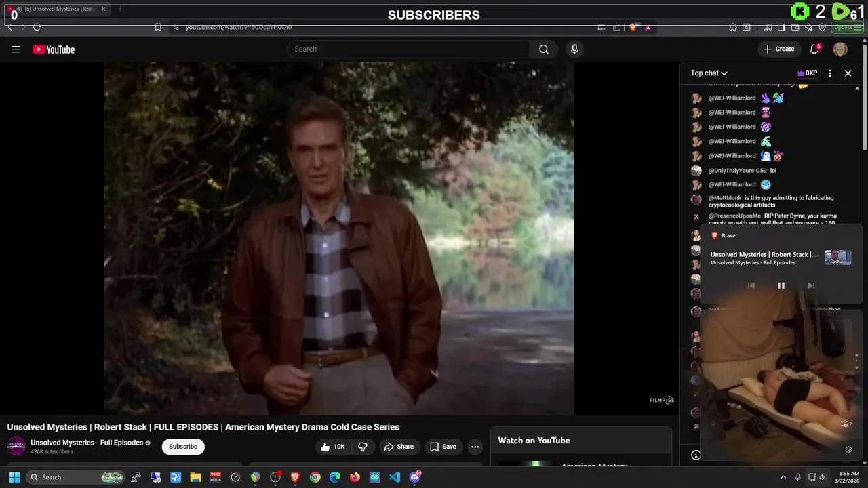
Task: Bookmark this page in the browser
Action: 158,27
